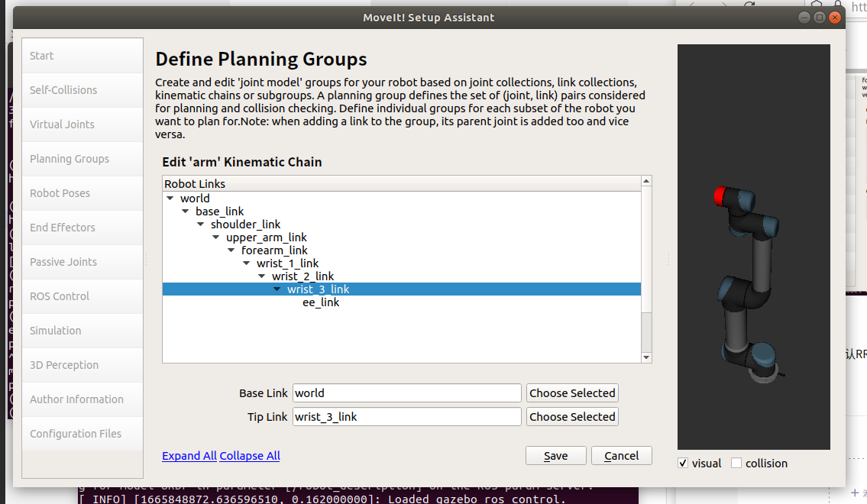The width and height of the screenshot is (867, 504).
Task: Click the Collapse All link
Action: pyautogui.click(x=250, y=456)
